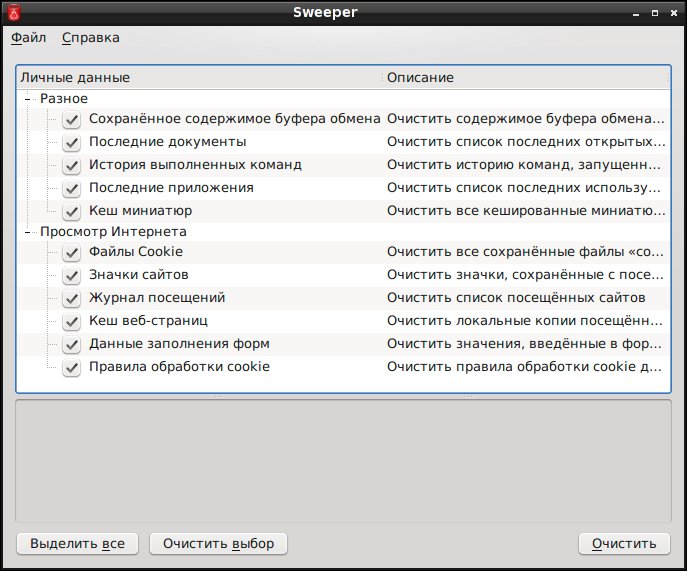Select row text История выполненных команд

195,165
